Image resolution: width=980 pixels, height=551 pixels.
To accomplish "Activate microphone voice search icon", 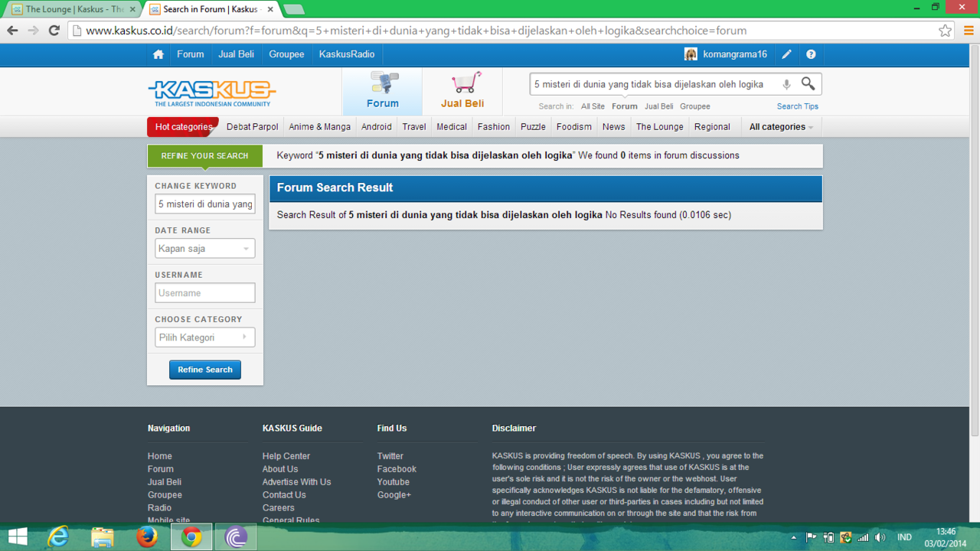I will click(786, 84).
